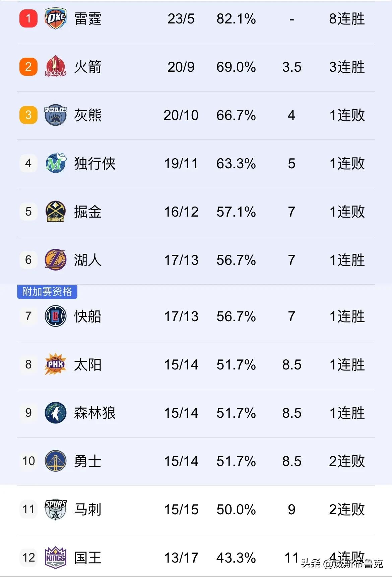This screenshot has height=577, width=392.
Task: Tap the Lakers team logo
Action: pos(56,260)
